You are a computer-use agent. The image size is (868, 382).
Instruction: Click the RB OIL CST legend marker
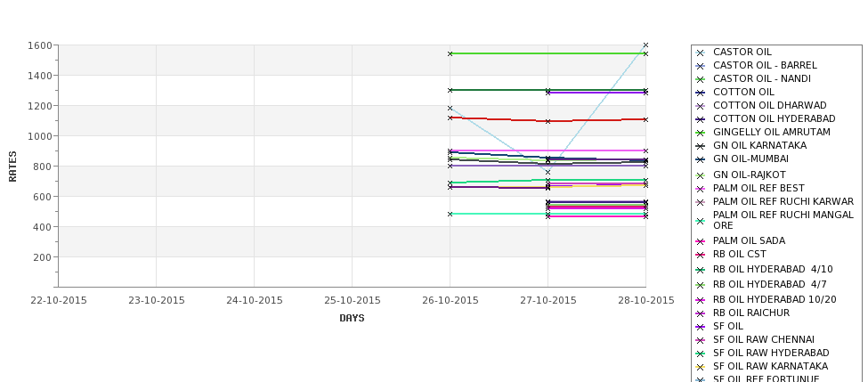(701, 255)
